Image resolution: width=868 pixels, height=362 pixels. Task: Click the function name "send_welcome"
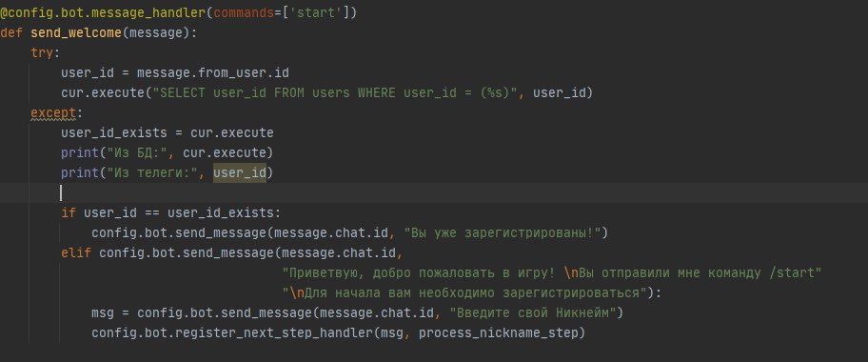point(76,32)
